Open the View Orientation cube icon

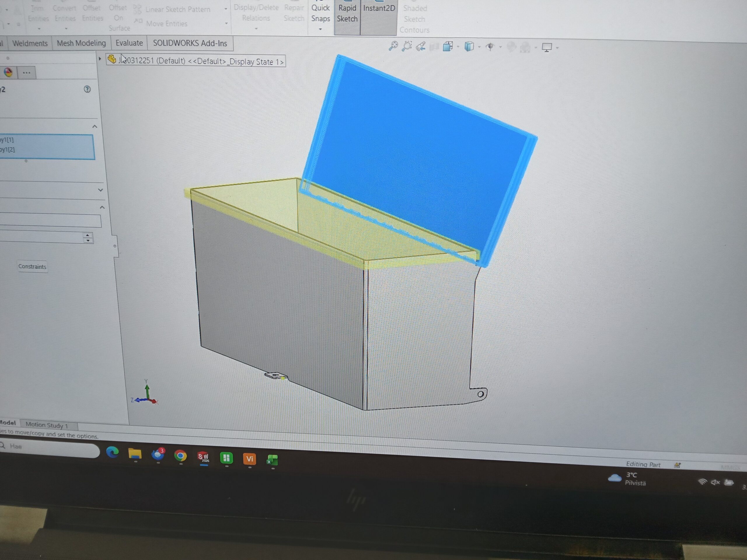tap(448, 46)
